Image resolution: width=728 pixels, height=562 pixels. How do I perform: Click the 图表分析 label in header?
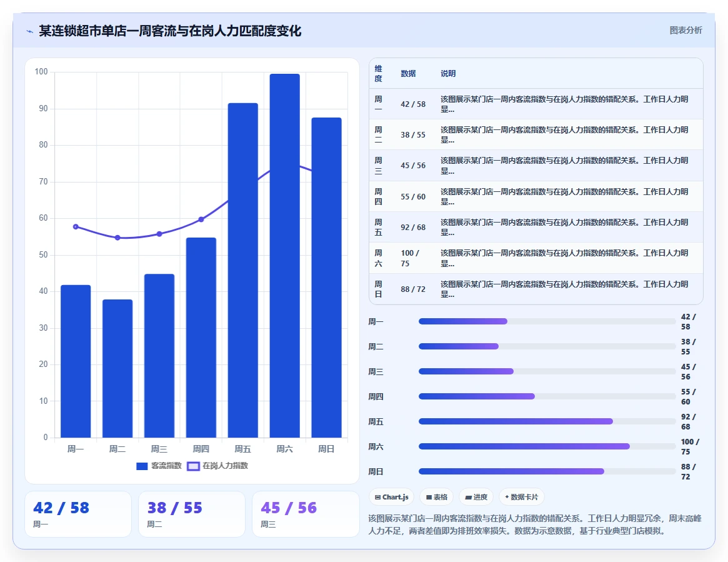pyautogui.click(x=686, y=30)
